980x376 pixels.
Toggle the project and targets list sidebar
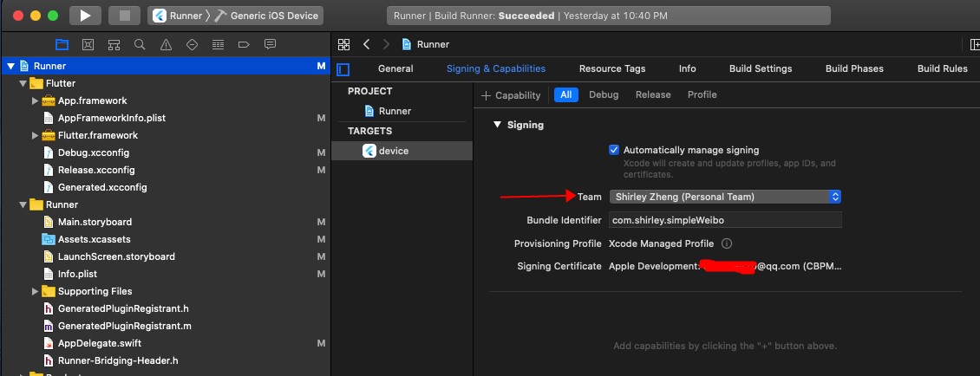pos(343,69)
